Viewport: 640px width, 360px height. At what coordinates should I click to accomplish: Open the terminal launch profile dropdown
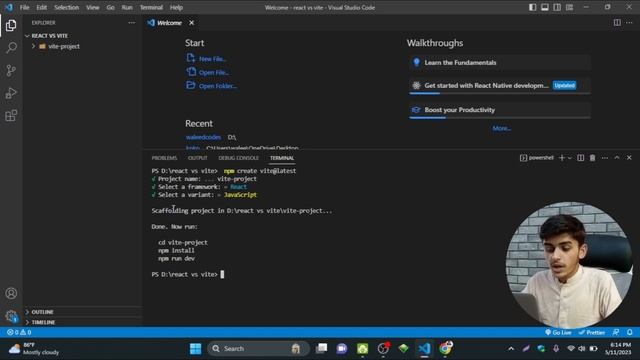(x=570, y=158)
